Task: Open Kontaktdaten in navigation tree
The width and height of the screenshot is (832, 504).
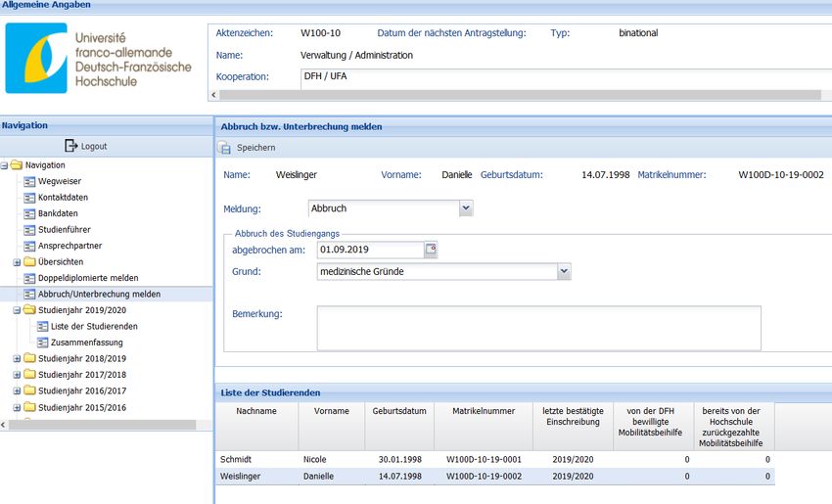Action: pos(63,198)
